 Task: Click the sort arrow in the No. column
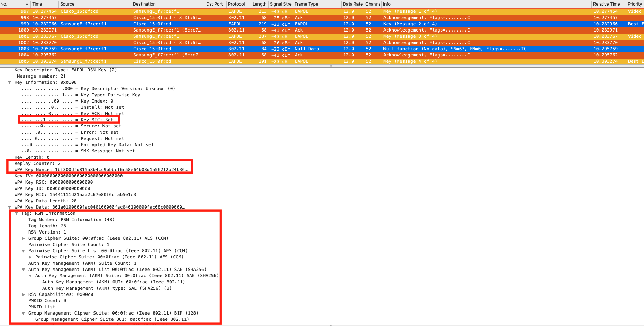point(27,4)
